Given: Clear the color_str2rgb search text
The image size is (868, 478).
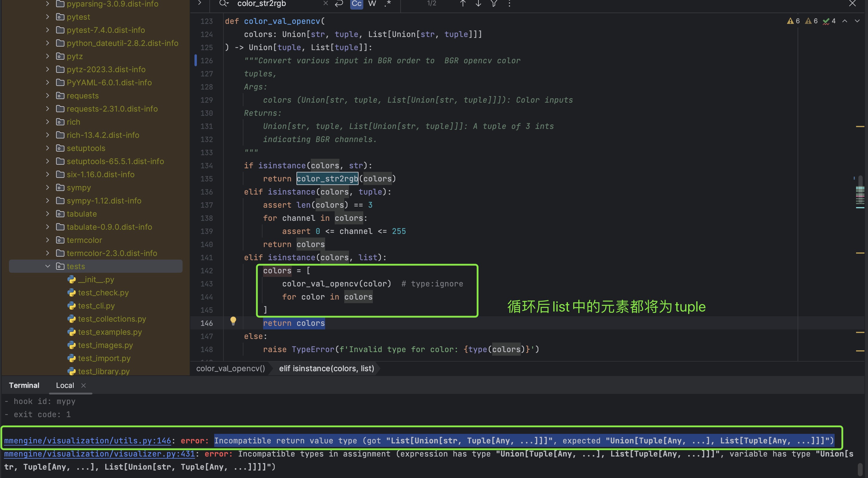Looking at the screenshot, I should [x=325, y=3].
